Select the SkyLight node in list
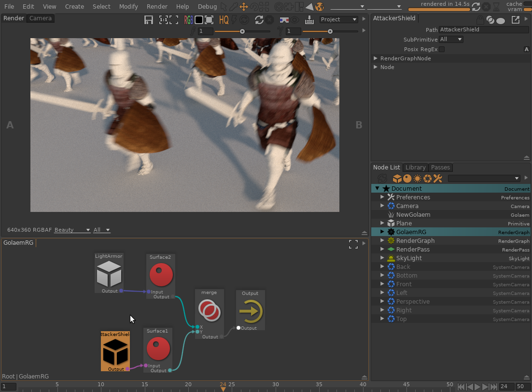Viewport: 532px width, 392px height. pyautogui.click(x=408, y=258)
